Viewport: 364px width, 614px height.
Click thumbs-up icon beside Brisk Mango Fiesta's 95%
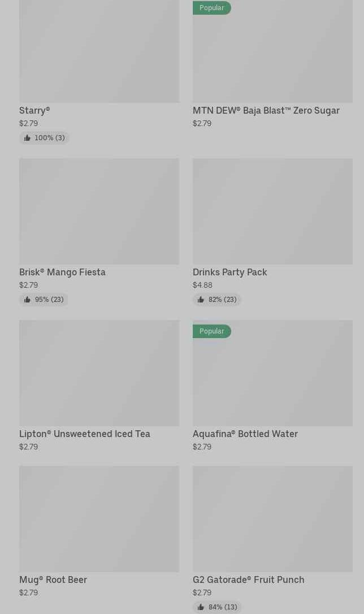click(x=27, y=300)
